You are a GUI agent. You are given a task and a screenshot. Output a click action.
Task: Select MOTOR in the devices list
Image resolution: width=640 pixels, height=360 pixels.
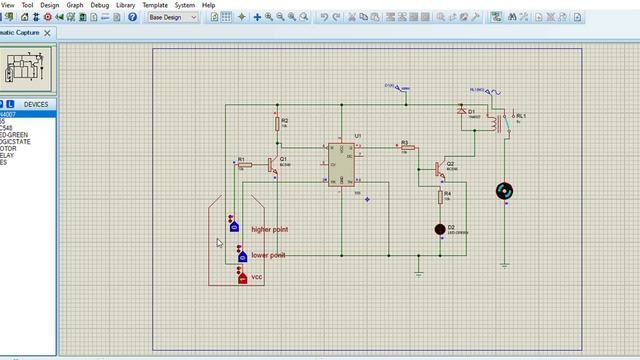[28, 149]
